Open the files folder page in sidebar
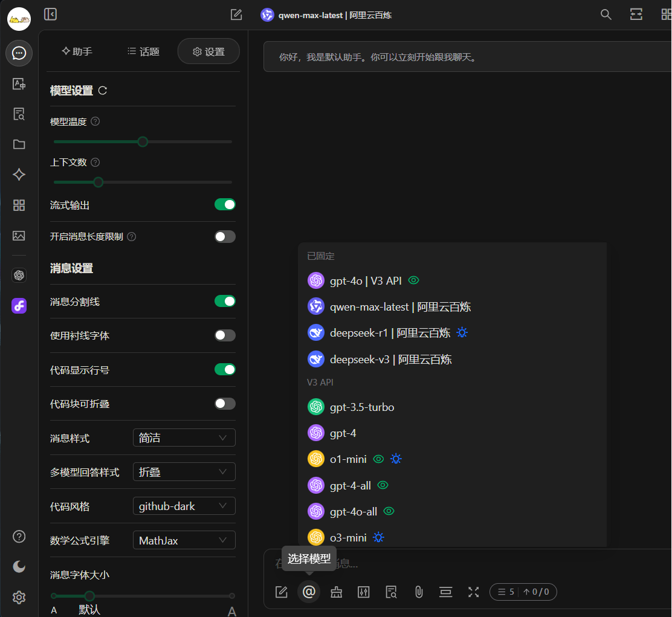 [x=19, y=144]
